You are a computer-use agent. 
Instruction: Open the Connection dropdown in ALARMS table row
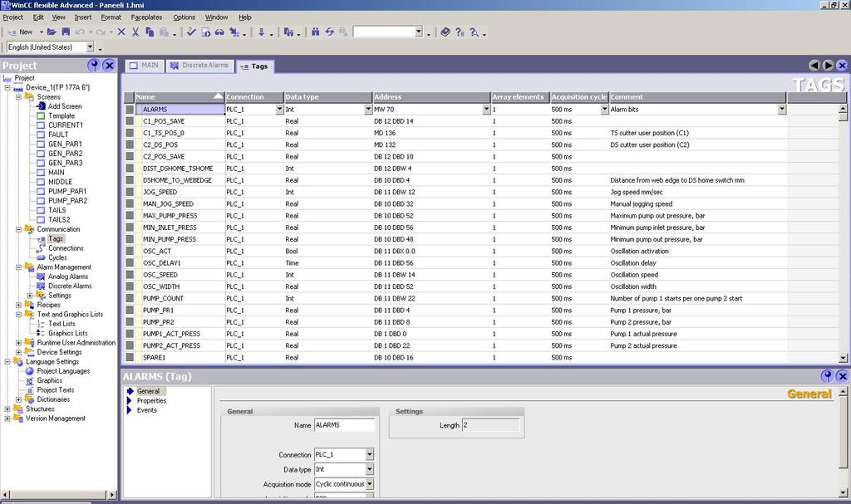click(x=279, y=109)
